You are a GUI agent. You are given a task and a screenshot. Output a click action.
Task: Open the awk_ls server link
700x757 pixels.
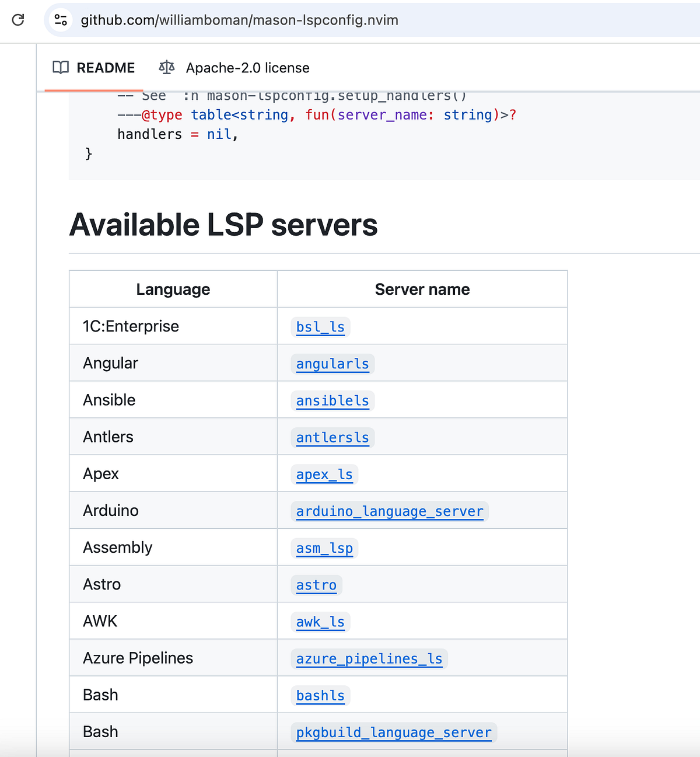pos(320,622)
